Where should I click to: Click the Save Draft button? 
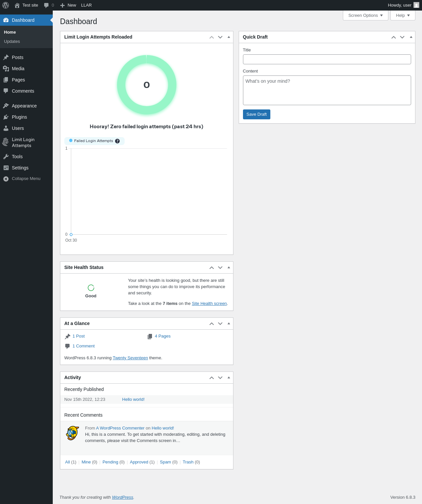coord(256,114)
